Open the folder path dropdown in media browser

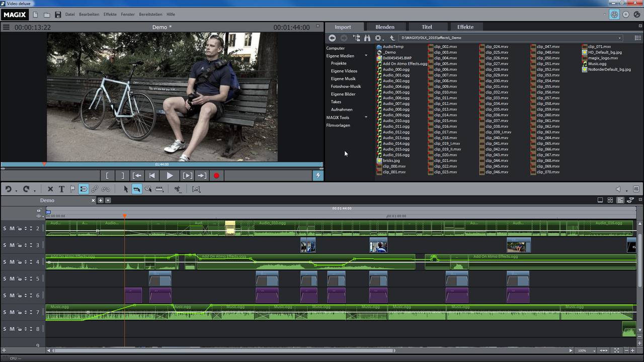point(619,38)
